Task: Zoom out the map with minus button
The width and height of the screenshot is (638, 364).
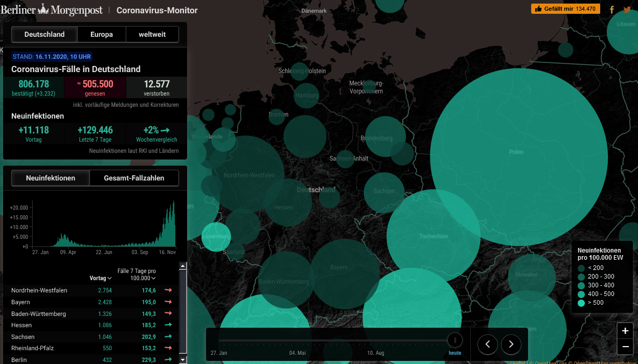Action: pyautogui.click(x=625, y=347)
